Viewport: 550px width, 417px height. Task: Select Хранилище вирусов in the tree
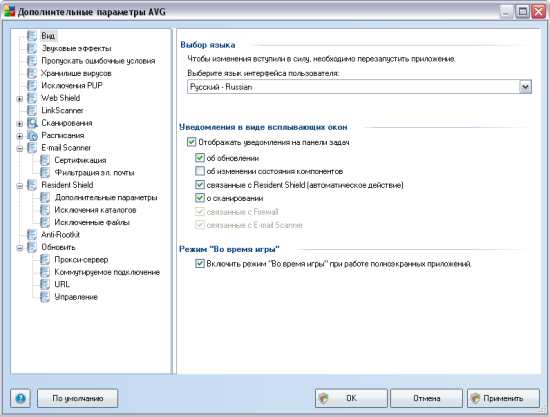click(76, 73)
